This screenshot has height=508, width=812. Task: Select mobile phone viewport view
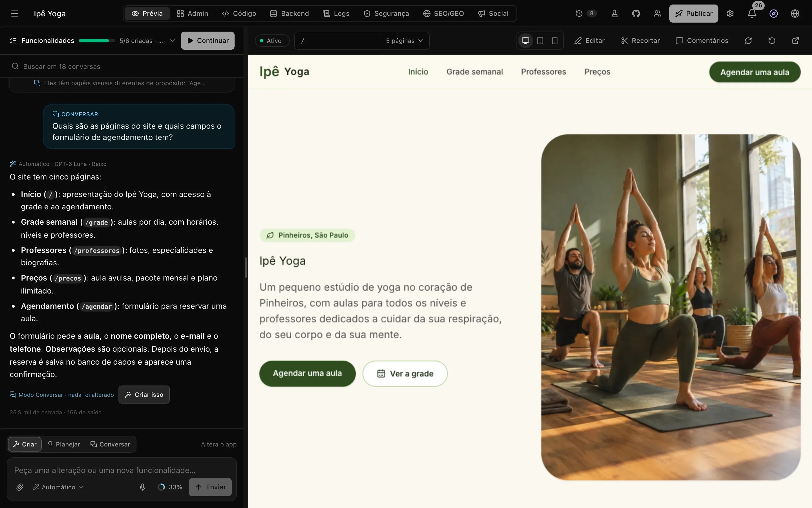click(555, 41)
